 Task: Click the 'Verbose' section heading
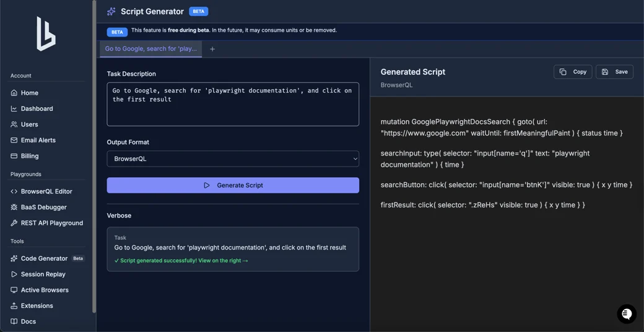(119, 216)
